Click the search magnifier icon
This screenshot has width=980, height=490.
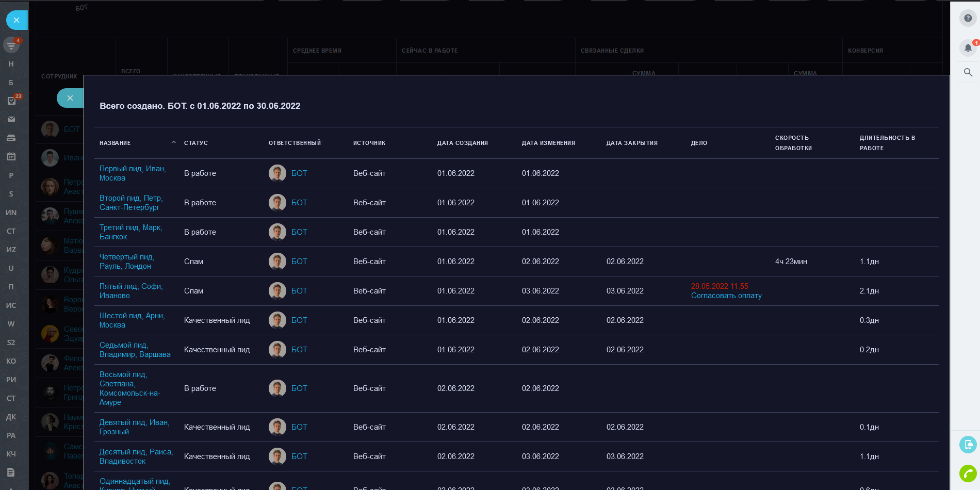(x=968, y=73)
